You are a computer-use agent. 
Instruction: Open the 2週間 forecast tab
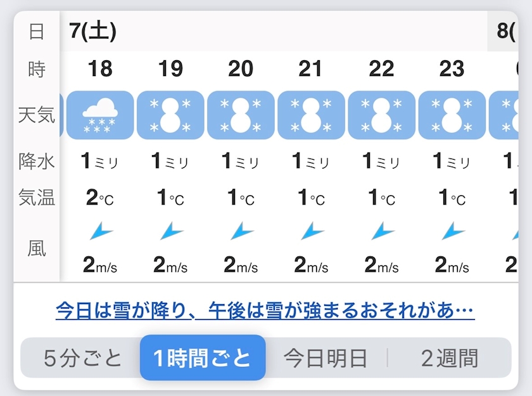450,359
